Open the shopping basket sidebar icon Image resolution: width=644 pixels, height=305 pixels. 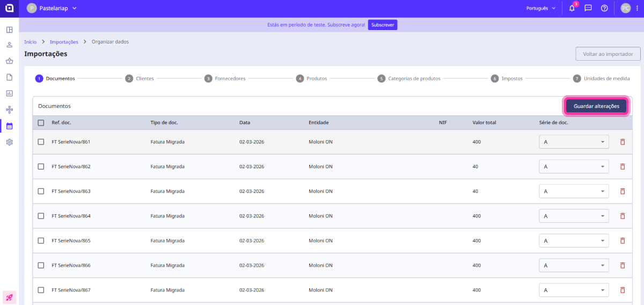click(9, 61)
